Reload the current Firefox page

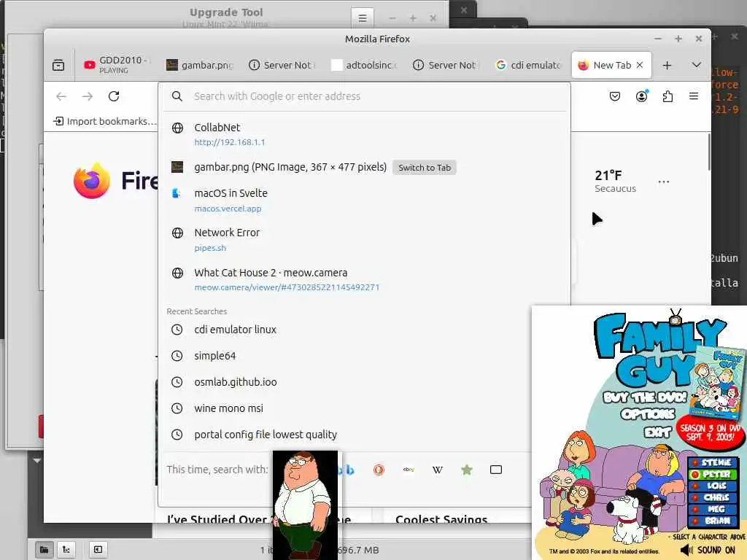point(114,96)
